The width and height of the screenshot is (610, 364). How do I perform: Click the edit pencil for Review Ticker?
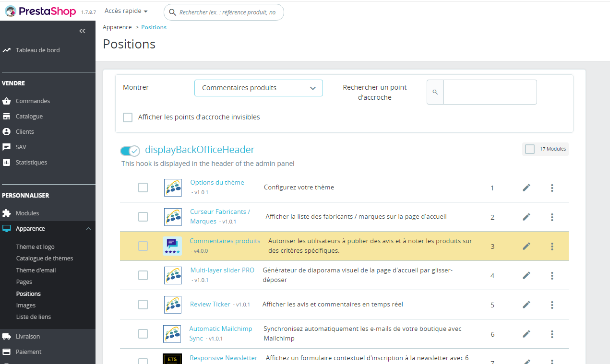[526, 305]
